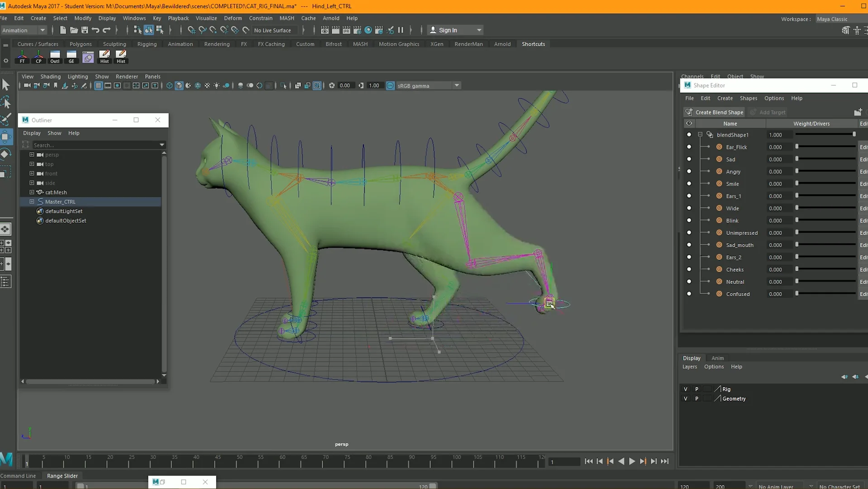Viewport: 868px width, 489px height.
Task: Click the Outliner Search field
Action: click(95, 145)
